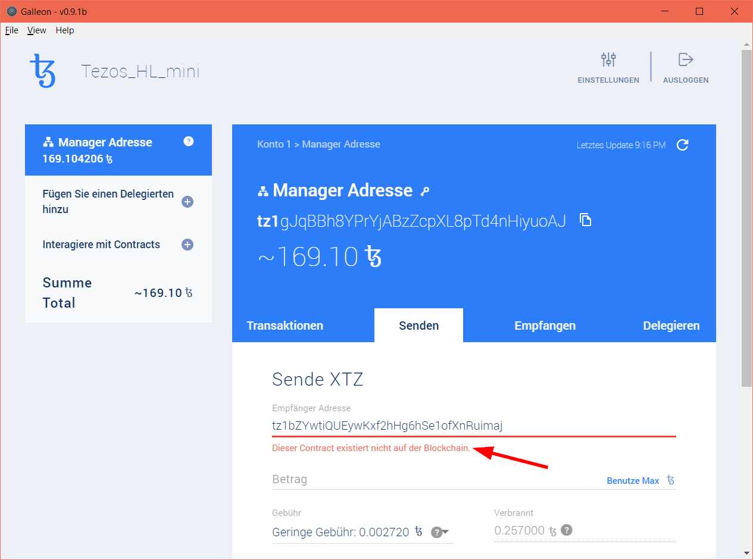Viewport: 753px width, 560px height.
Task: Click Benutze Max link
Action: point(633,481)
